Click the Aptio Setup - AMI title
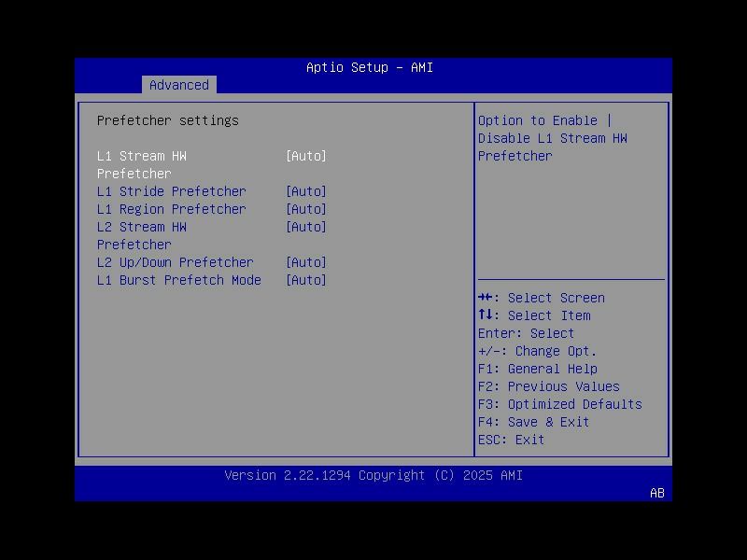This screenshot has width=747, height=560. 370,67
